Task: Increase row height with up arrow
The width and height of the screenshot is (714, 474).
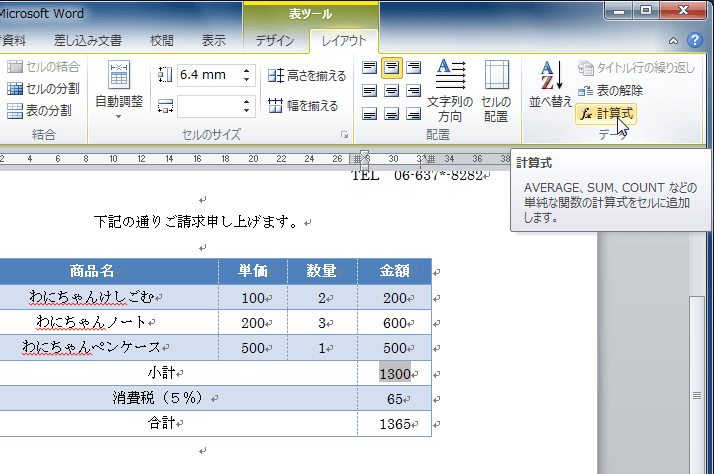Action: click(x=246, y=70)
